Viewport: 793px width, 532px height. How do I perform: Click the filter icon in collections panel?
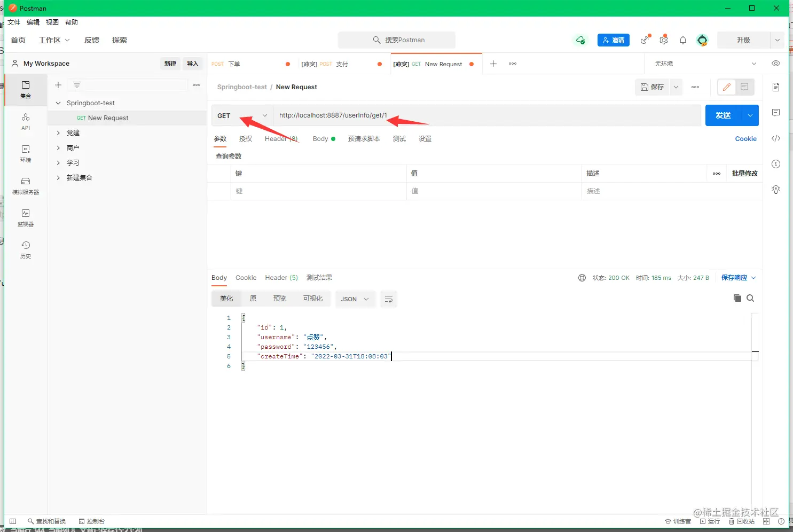point(77,85)
